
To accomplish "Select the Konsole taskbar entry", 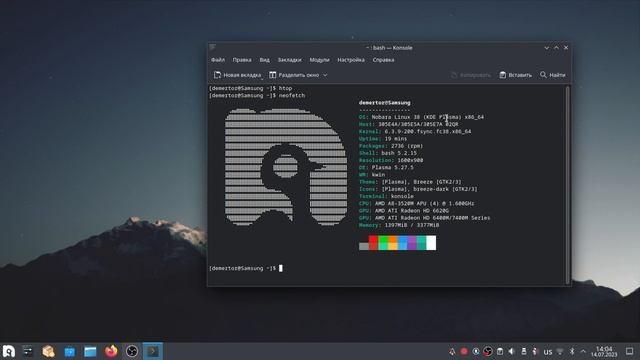I will (153, 351).
